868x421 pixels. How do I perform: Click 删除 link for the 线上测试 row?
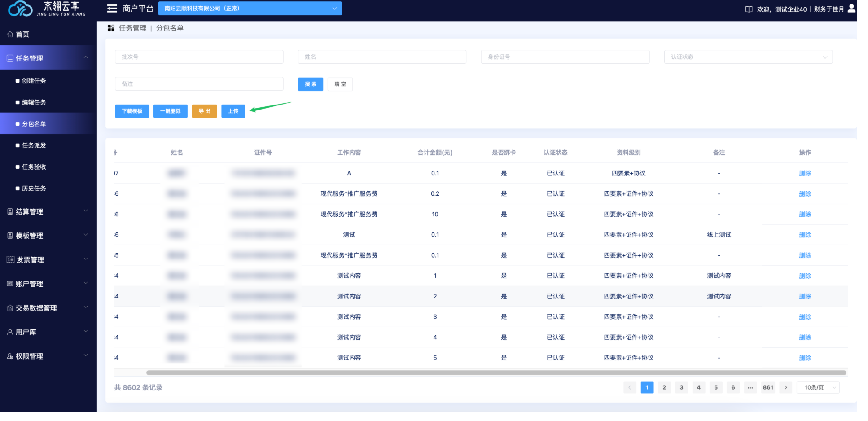pyautogui.click(x=805, y=235)
